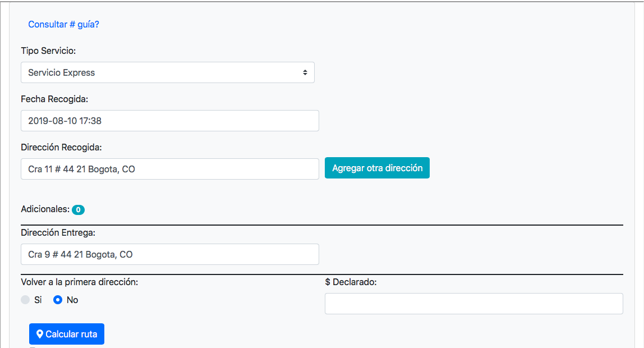Open the Fecha Recogida date-time picker field
The width and height of the screenshot is (644, 348).
[x=169, y=121]
